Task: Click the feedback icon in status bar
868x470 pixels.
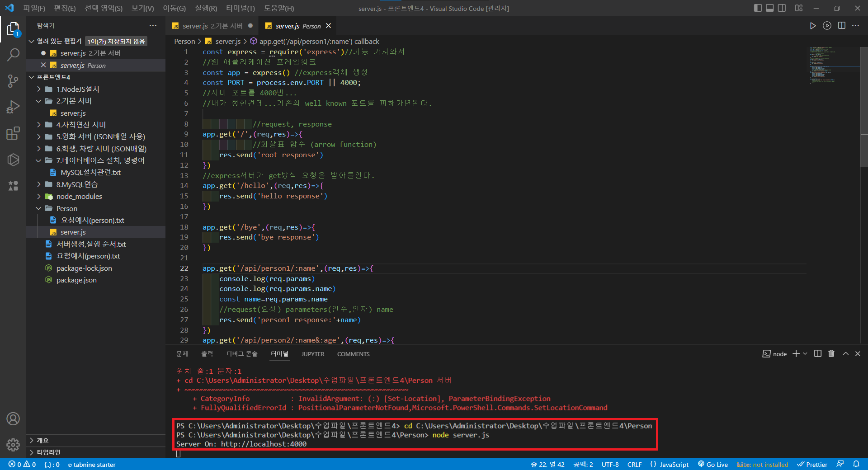Action: coord(840,464)
